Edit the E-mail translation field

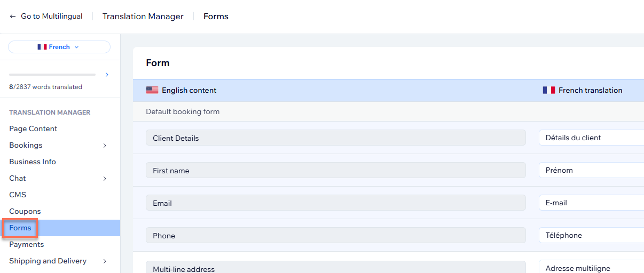point(592,203)
